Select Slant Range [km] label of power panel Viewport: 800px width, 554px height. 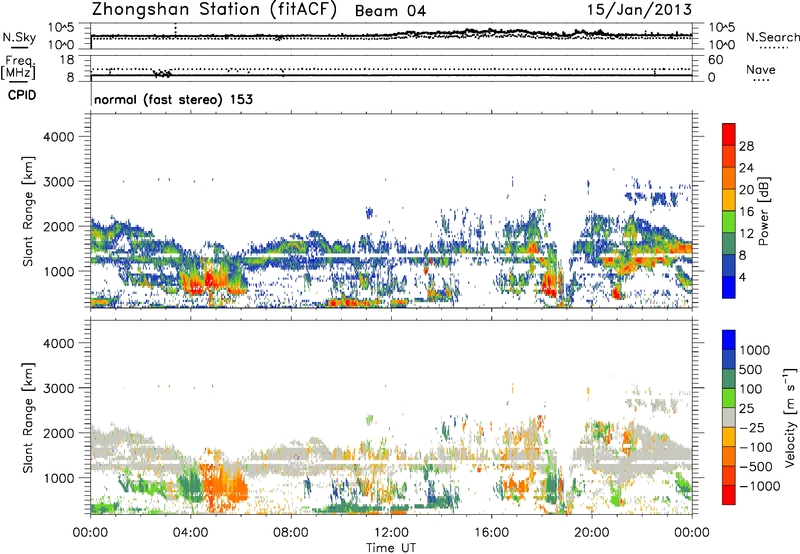29,211
